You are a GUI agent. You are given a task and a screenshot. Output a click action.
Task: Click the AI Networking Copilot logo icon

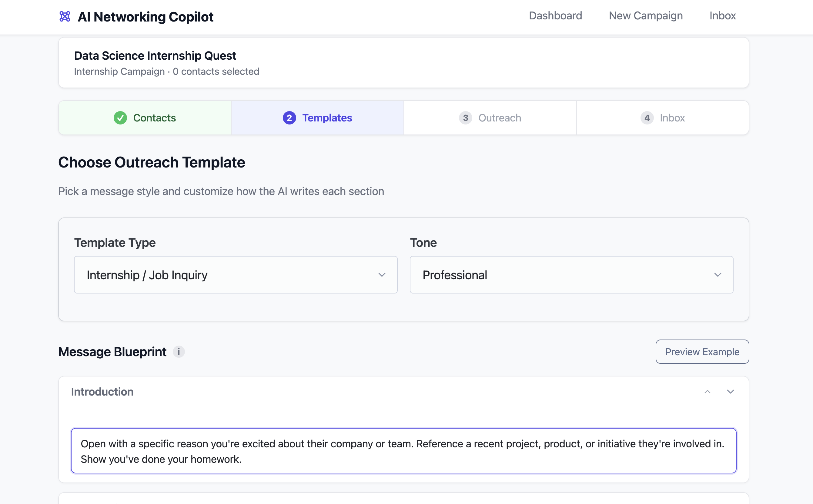(x=65, y=16)
